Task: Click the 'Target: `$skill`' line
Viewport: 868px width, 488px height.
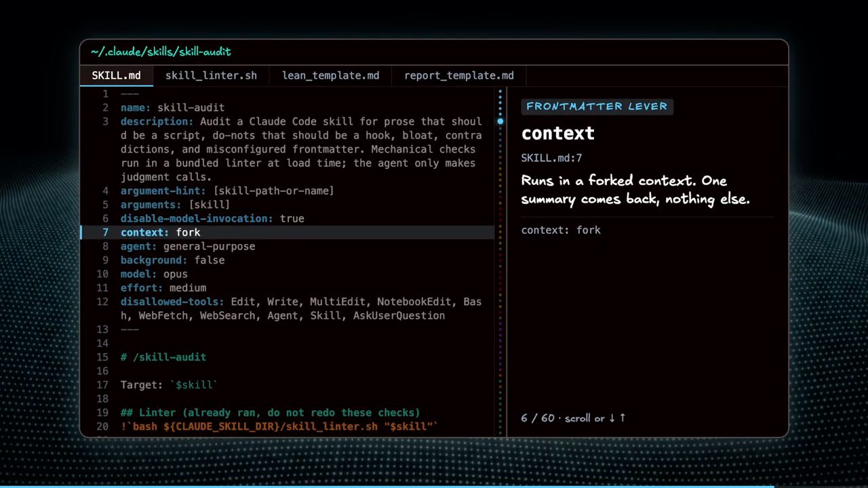Action: [169, 385]
